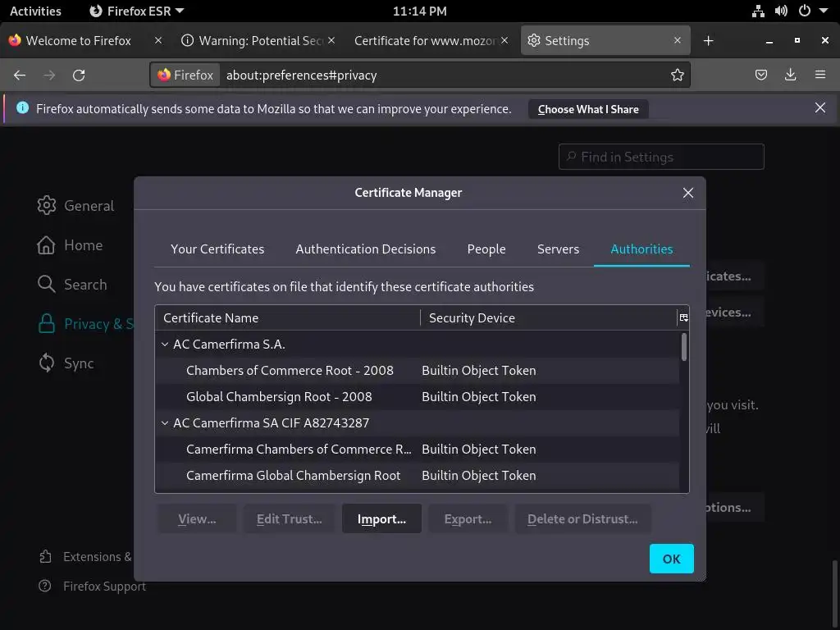
Task: Click the Firefox Support link
Action: pos(104,586)
